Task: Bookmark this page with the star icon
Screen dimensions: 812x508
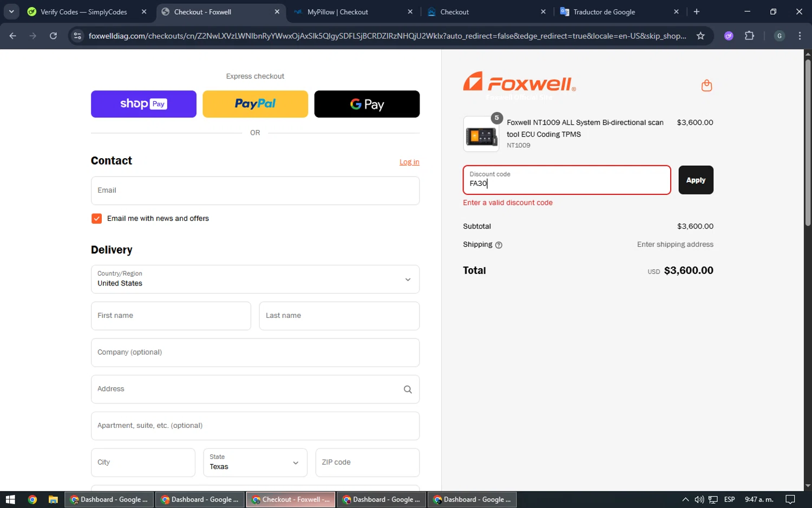Action: click(700, 36)
